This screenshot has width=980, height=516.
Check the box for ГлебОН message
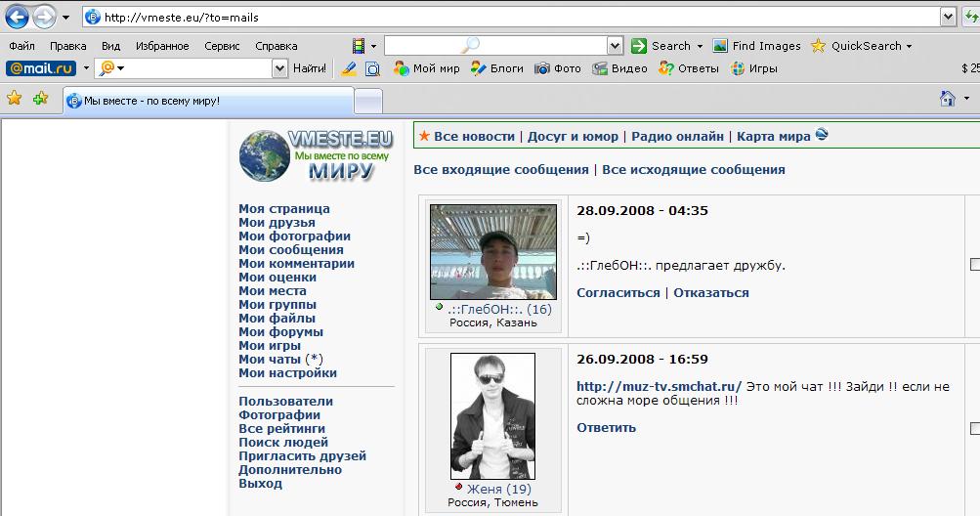click(974, 264)
